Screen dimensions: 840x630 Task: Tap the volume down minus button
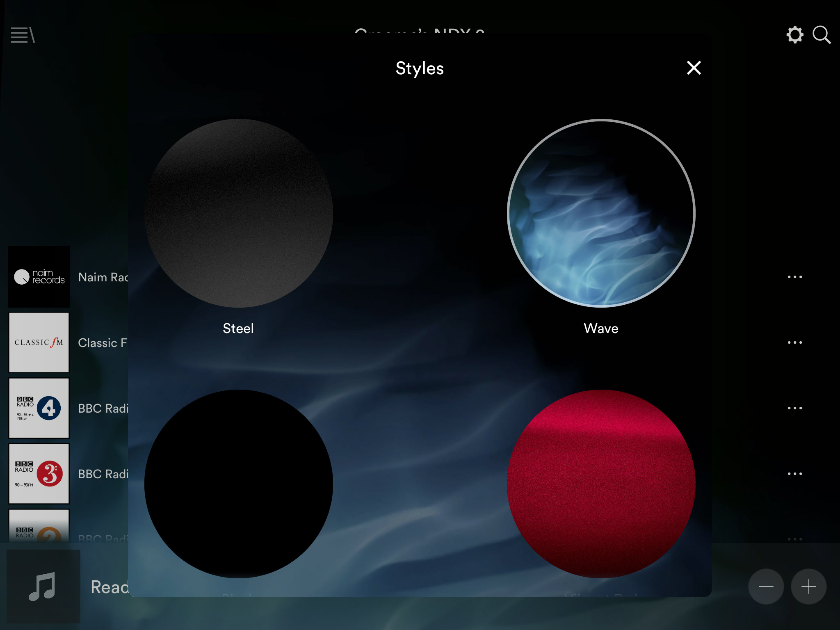766,587
